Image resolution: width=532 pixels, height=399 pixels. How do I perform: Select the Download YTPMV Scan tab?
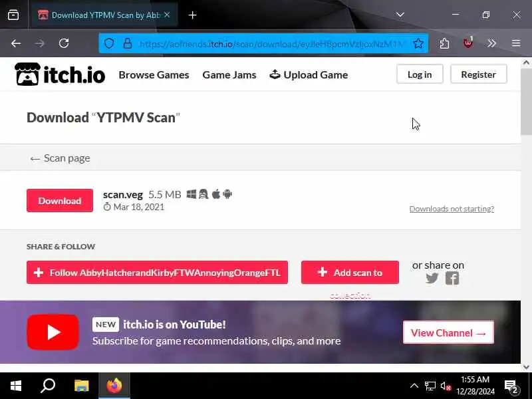[x=104, y=15]
